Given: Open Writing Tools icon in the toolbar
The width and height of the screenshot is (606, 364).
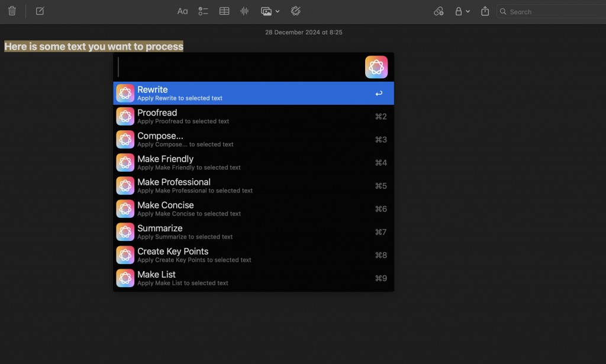Looking at the screenshot, I should coord(296,11).
